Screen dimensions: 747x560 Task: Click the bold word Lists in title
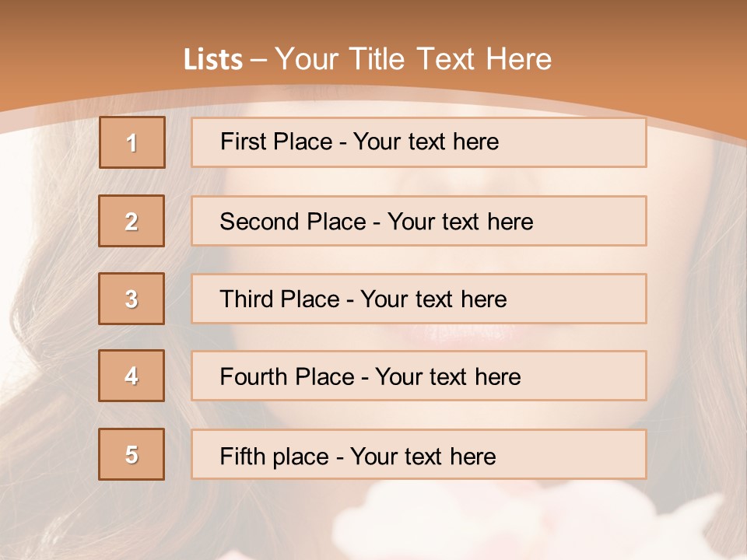pos(213,59)
